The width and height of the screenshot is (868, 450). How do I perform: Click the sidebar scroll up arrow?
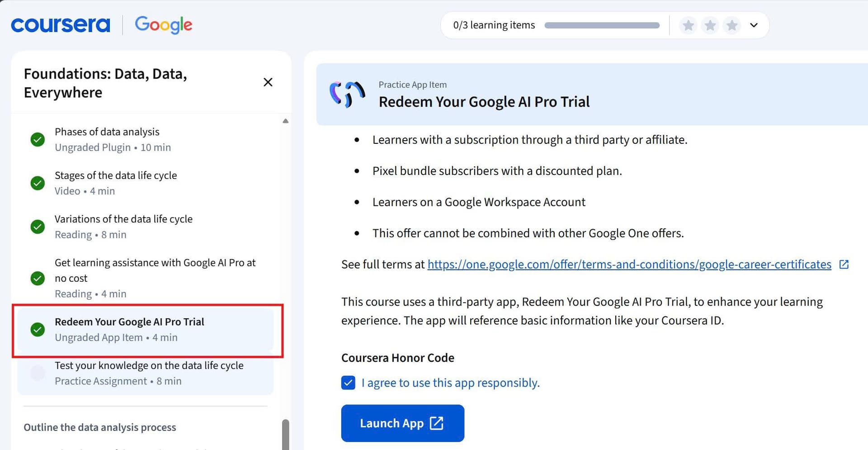285,121
